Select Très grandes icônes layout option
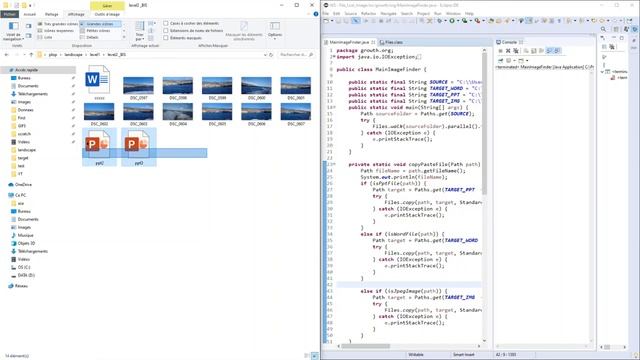 [58, 24]
